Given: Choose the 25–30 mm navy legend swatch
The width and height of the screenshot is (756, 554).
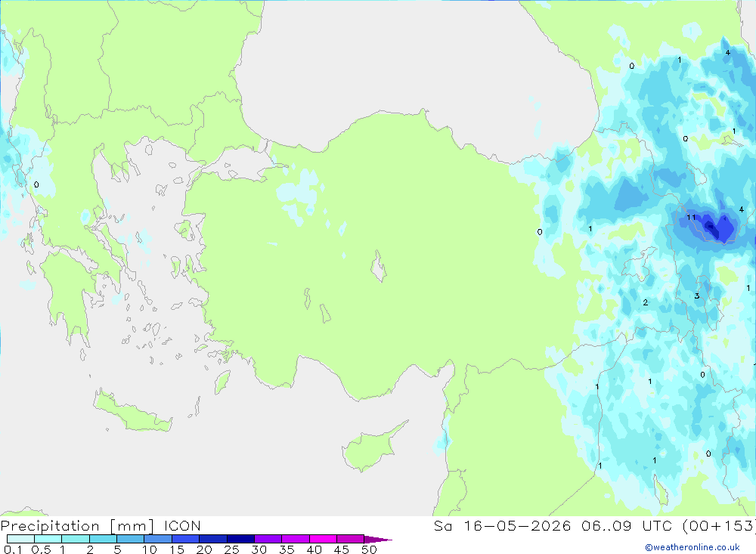Looking at the screenshot, I should coord(240,539).
